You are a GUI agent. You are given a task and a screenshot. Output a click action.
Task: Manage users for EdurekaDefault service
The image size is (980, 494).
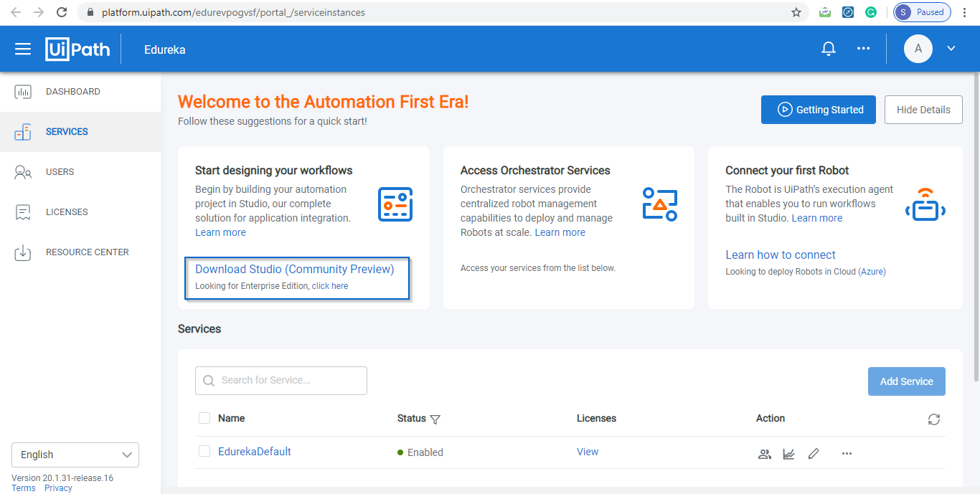point(765,454)
